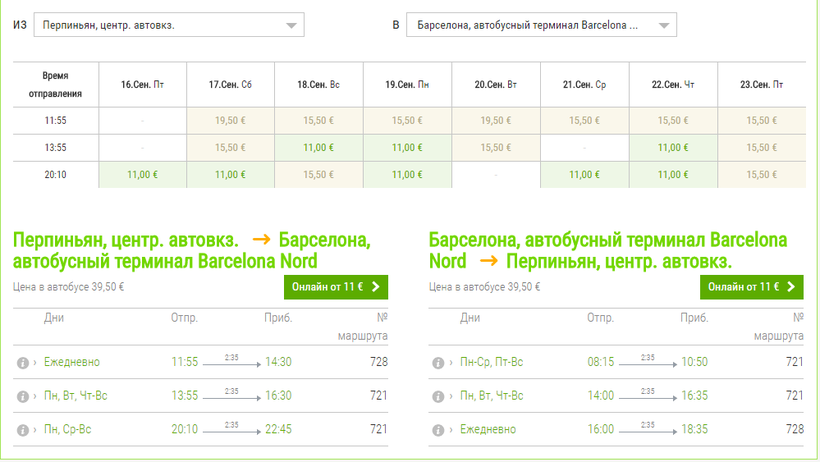The height and width of the screenshot is (462, 820).
Task: Select 11,00 € fare on 16.Сен at 20:10
Action: click(142, 174)
